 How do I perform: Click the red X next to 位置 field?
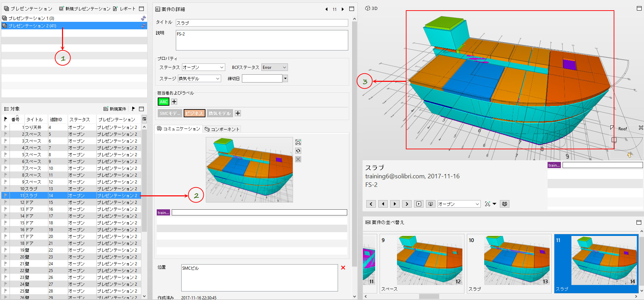343,268
